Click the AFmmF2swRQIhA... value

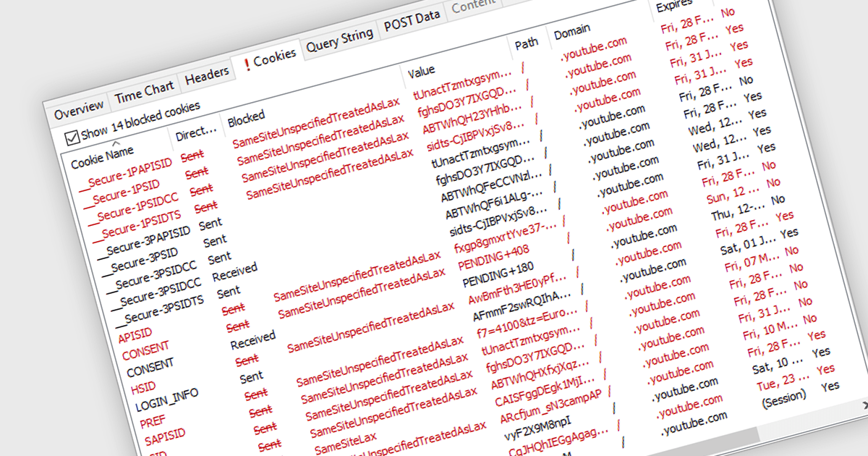pos(522,305)
